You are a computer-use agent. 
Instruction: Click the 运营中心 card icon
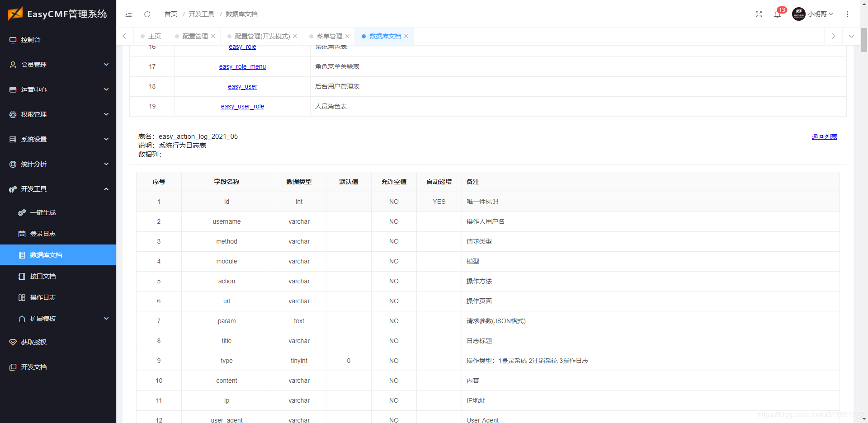pyautogui.click(x=13, y=89)
